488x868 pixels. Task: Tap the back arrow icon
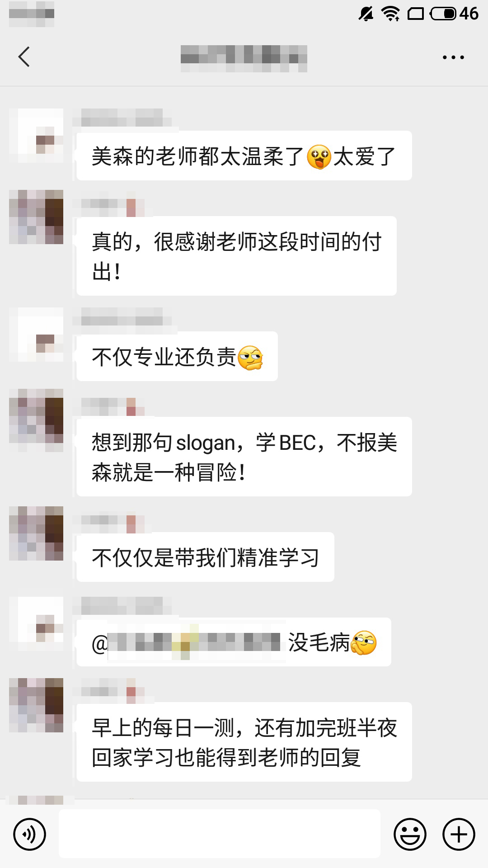[x=24, y=57]
